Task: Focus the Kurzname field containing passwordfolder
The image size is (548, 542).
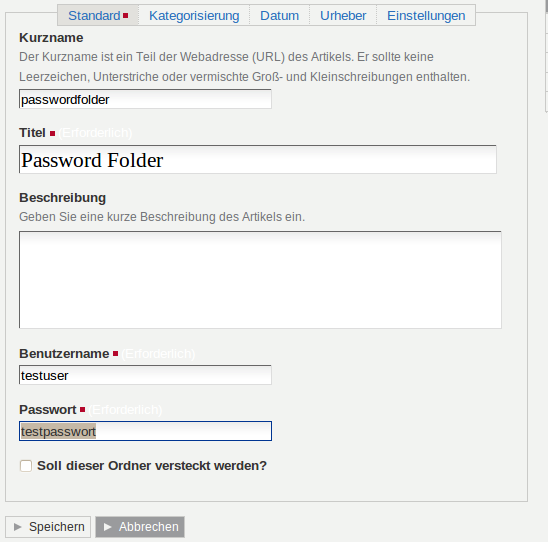Action: pyautogui.click(x=145, y=99)
